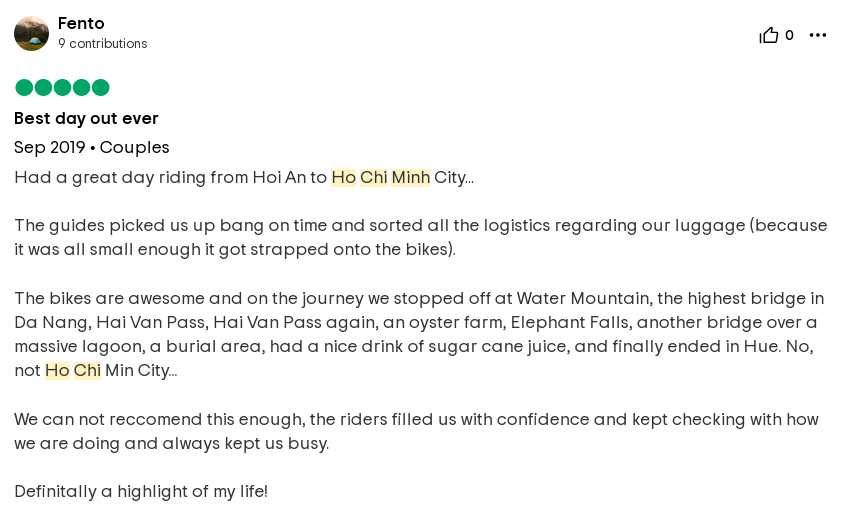850x507 pixels.
Task: Click the line Definitally a highlight of my life
Action: [x=141, y=492]
